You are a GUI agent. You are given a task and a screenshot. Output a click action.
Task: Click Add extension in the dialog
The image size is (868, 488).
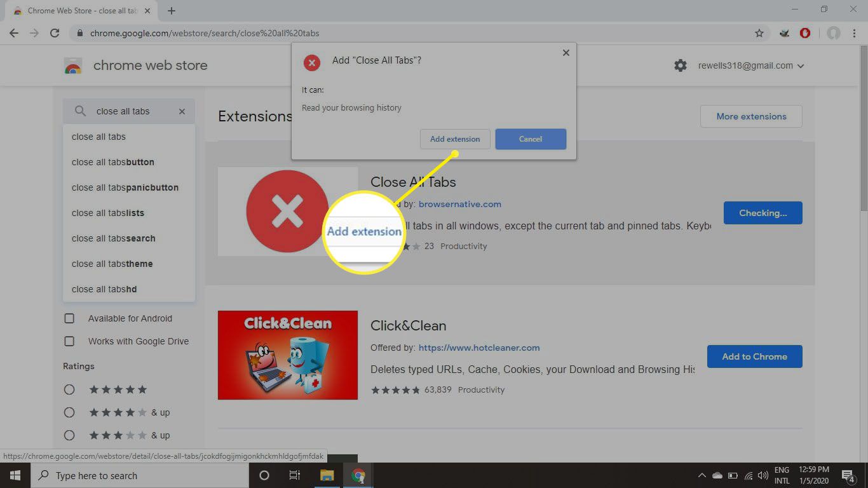coord(455,139)
